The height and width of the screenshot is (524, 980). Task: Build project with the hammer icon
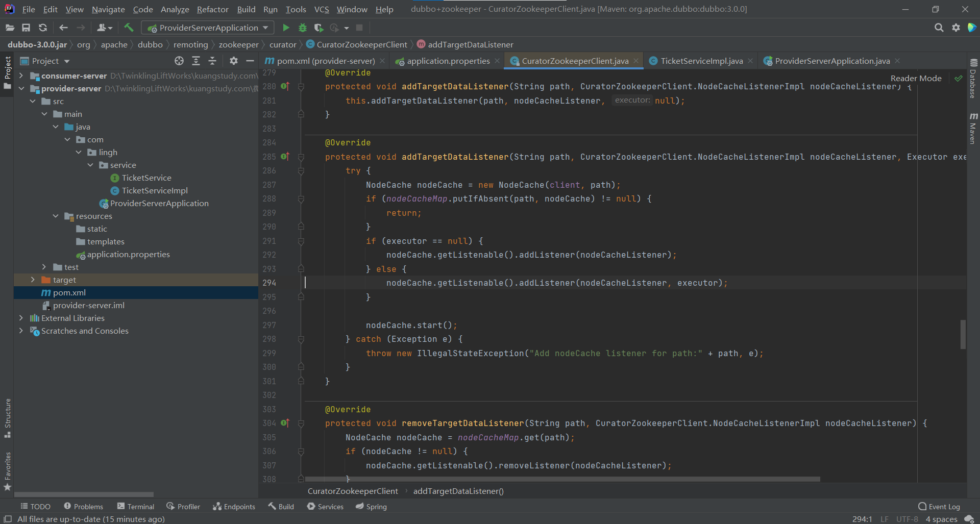[129, 28]
